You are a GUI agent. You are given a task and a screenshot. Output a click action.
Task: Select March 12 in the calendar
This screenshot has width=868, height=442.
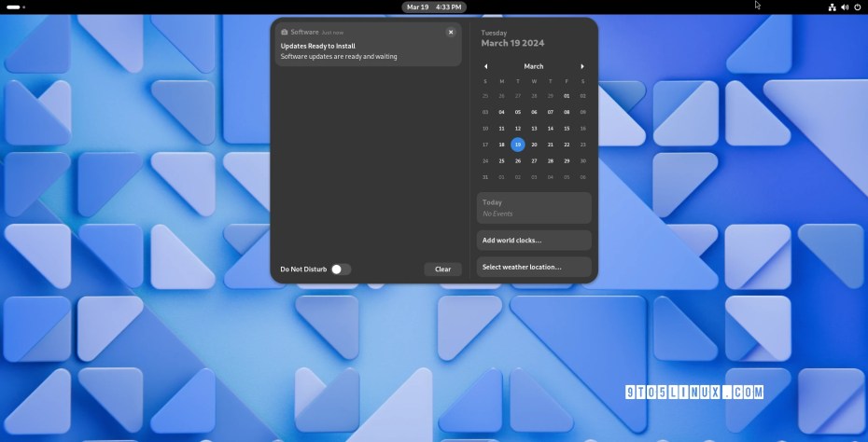(x=518, y=129)
